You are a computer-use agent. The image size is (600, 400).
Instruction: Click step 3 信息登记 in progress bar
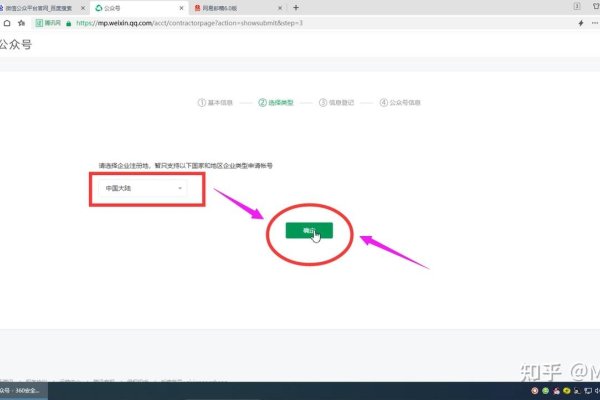336,103
